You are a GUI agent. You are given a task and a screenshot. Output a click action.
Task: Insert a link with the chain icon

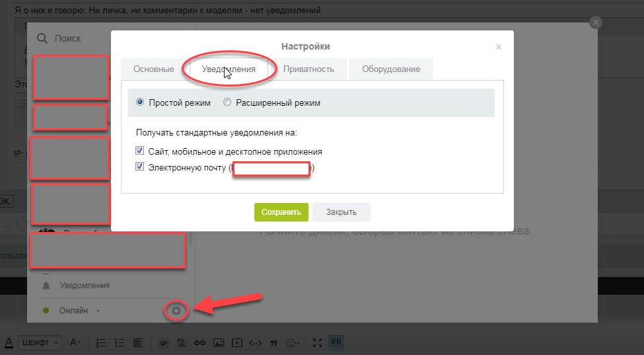coord(199,342)
